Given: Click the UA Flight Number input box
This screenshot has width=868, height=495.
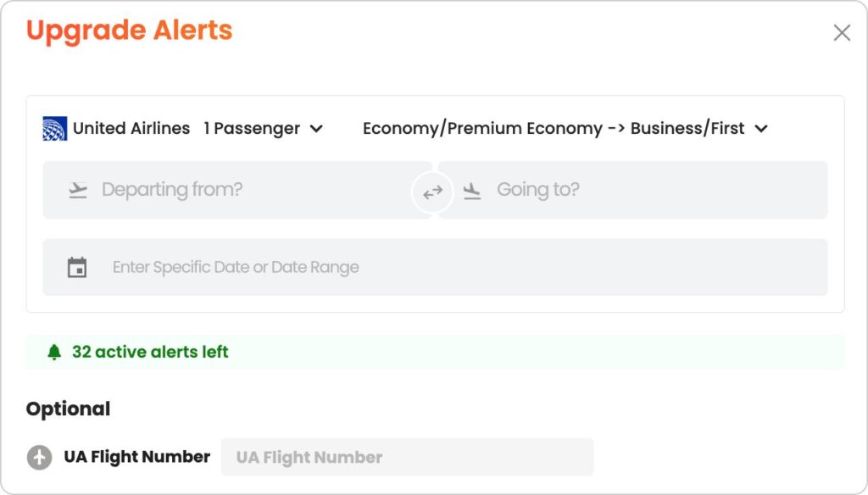Looking at the screenshot, I should [408, 458].
